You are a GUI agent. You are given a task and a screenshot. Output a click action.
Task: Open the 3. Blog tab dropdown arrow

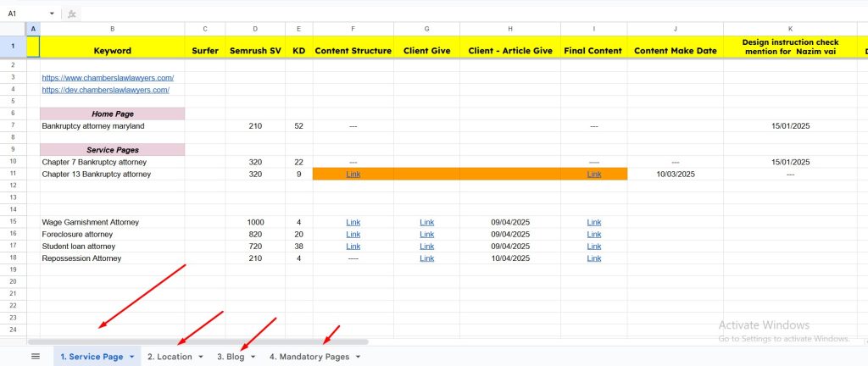click(x=253, y=357)
